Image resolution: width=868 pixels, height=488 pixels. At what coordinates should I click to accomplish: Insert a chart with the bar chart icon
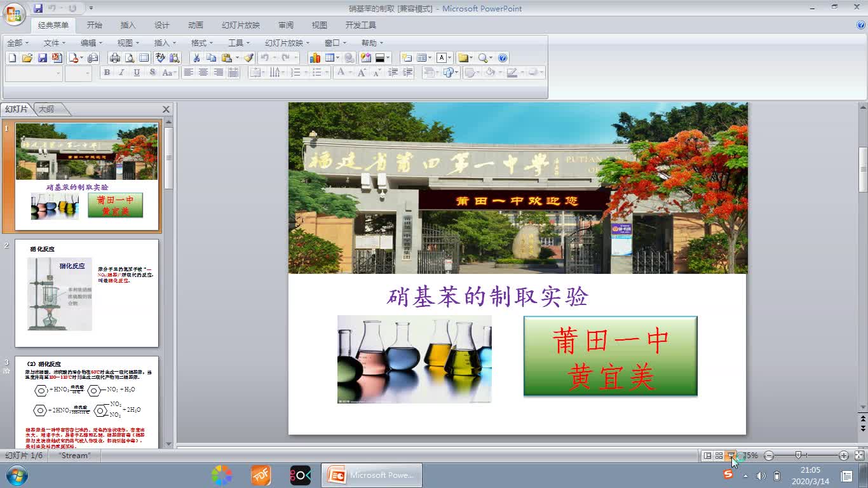click(315, 58)
